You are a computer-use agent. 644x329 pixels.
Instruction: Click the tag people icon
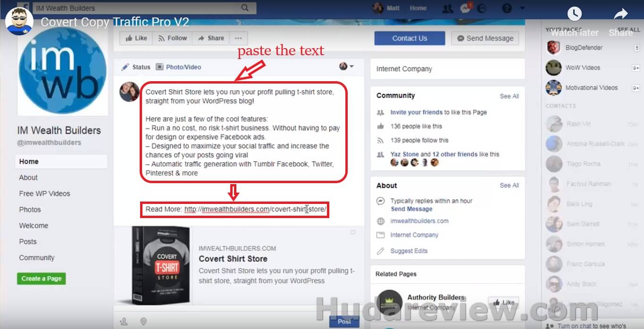tap(124, 321)
